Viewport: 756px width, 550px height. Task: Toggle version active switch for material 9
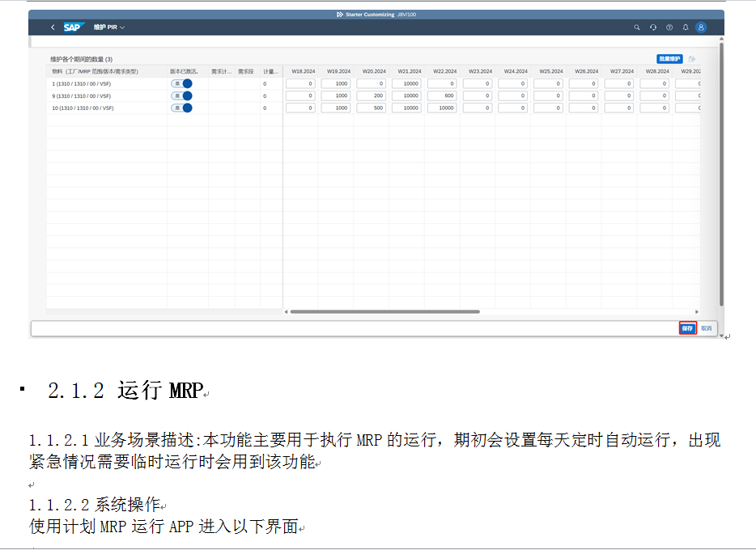(x=181, y=95)
